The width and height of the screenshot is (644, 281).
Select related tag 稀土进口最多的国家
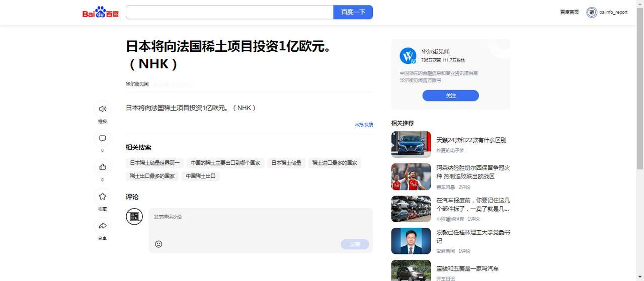pyautogui.click(x=335, y=163)
